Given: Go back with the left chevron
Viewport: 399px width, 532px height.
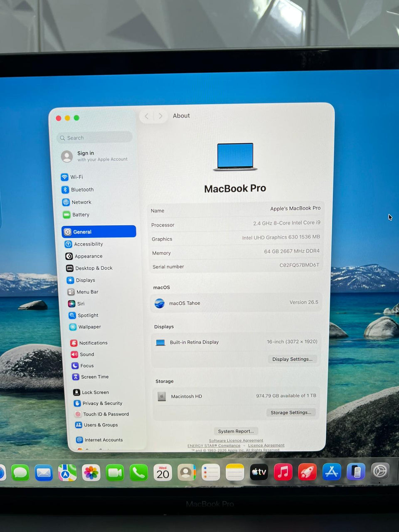Looking at the screenshot, I should pos(146,116).
